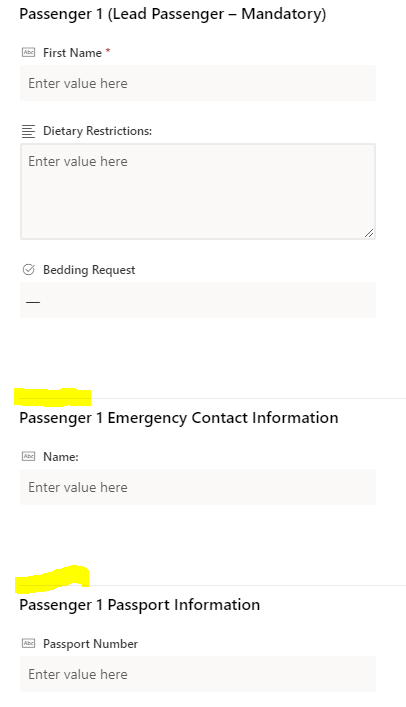
Task: Click the choice checkmark icon beside Bedding Request
Action: click(28, 270)
